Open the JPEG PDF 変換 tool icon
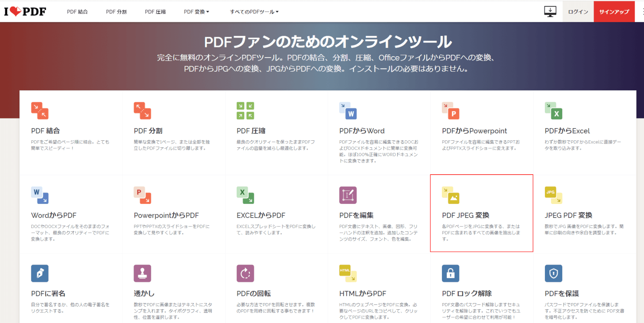Screen dimensions: 644x323 click(553, 195)
